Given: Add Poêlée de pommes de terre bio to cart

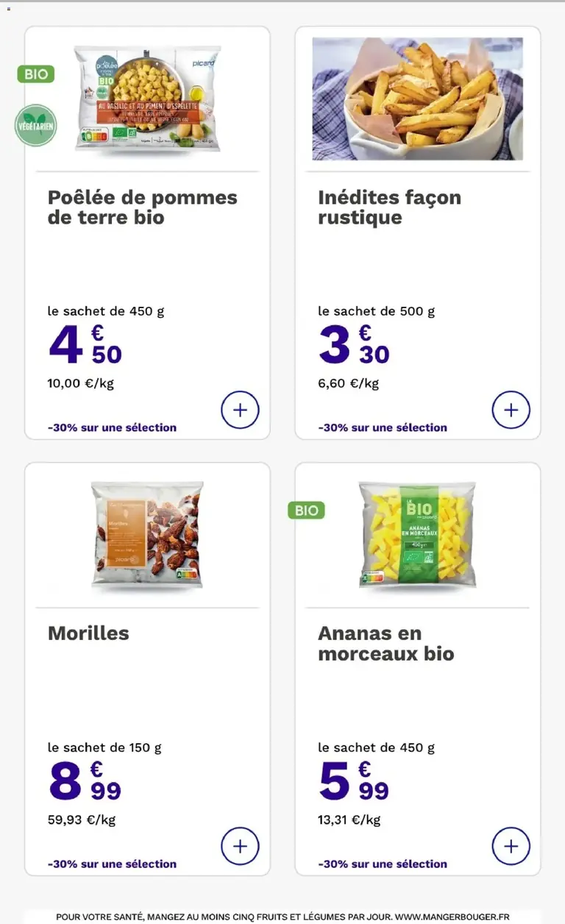Looking at the screenshot, I should [x=240, y=410].
